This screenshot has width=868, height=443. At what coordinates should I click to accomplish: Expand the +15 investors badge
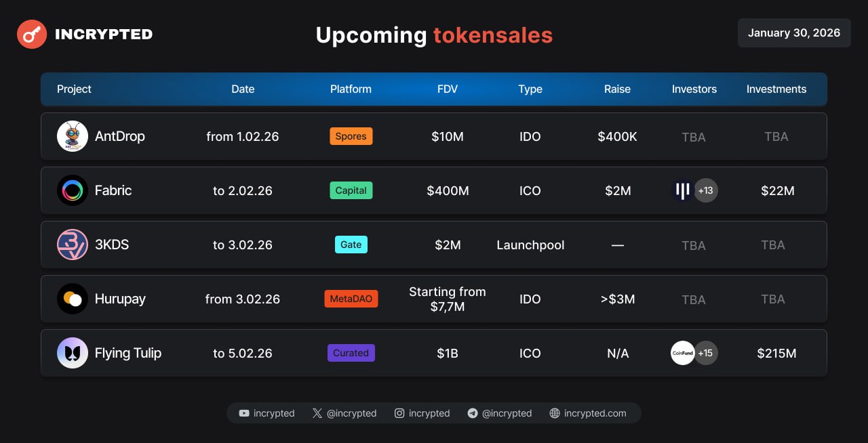click(706, 353)
